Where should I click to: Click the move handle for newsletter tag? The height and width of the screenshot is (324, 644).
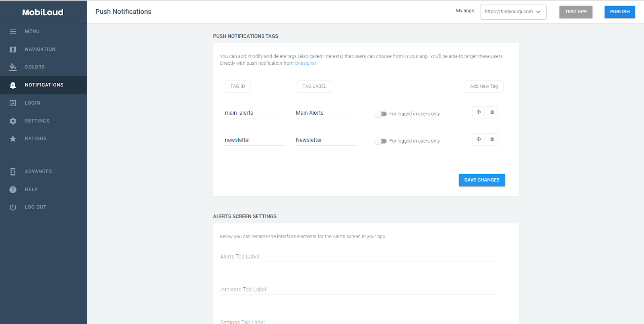click(479, 139)
